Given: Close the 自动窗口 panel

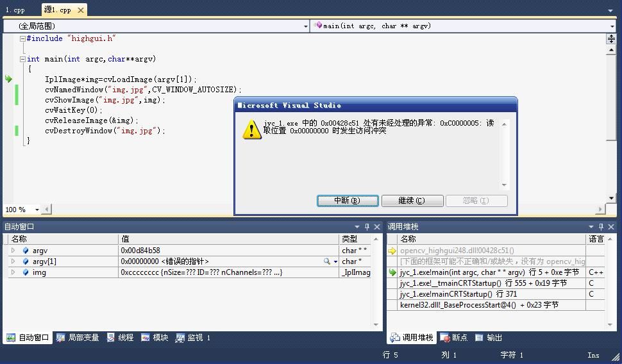Looking at the screenshot, I should click(377, 227).
